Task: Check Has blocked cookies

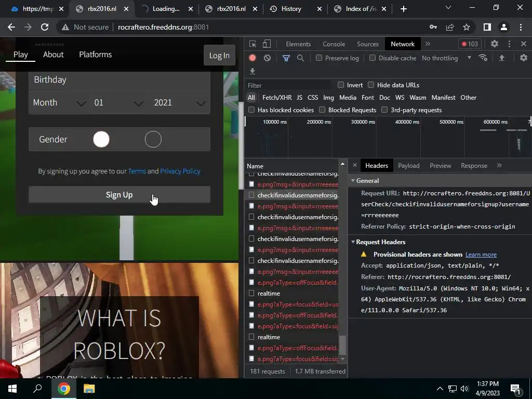Action: click(x=251, y=110)
